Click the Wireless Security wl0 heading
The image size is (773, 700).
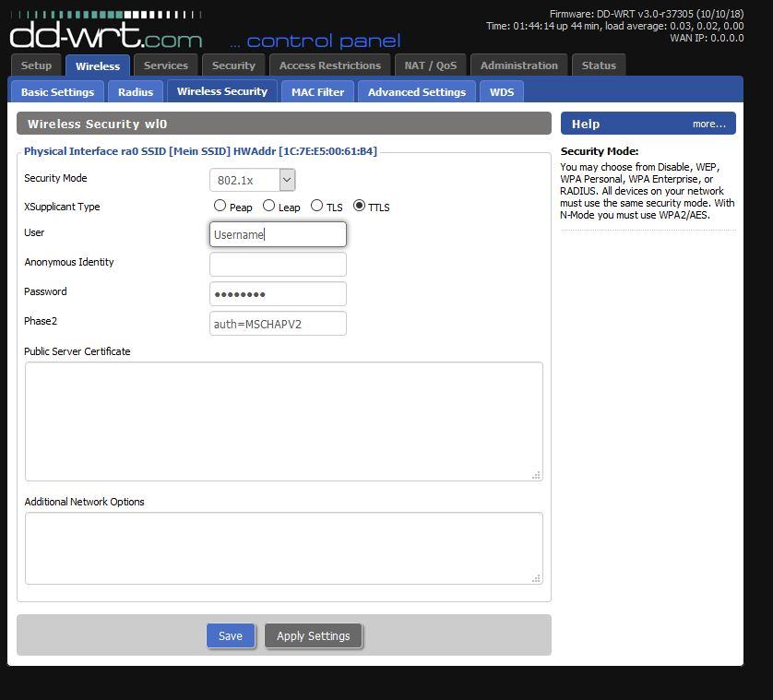(x=97, y=124)
